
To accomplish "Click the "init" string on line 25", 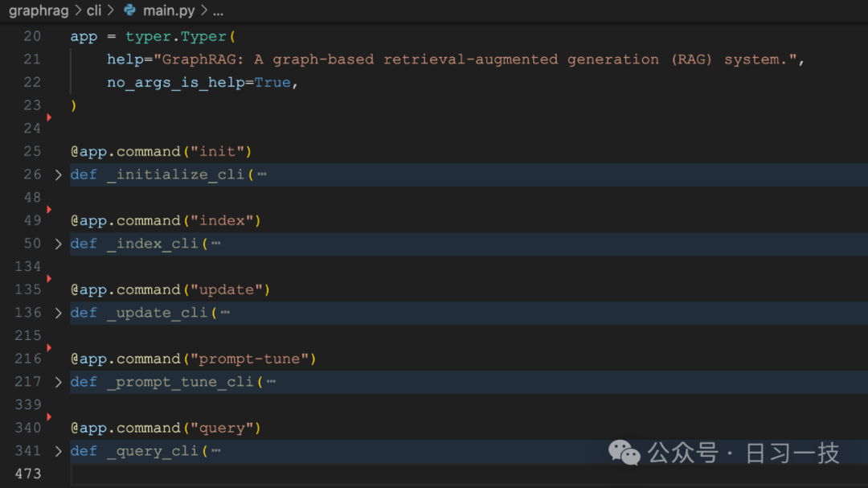I will (217, 151).
